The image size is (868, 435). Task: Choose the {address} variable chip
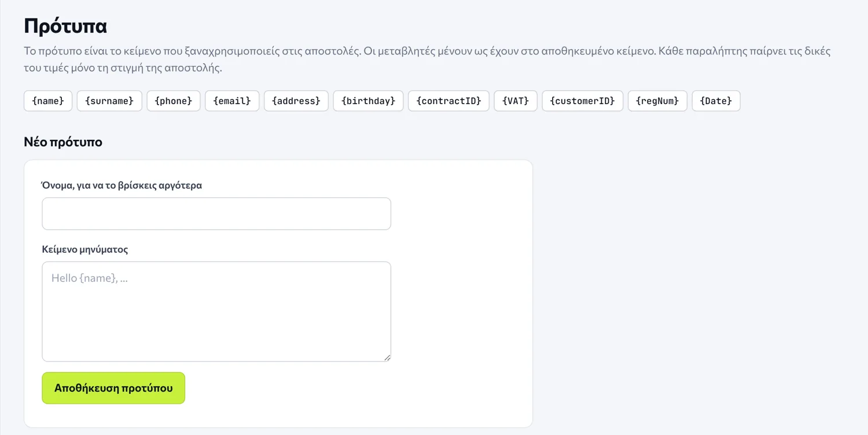pos(296,101)
